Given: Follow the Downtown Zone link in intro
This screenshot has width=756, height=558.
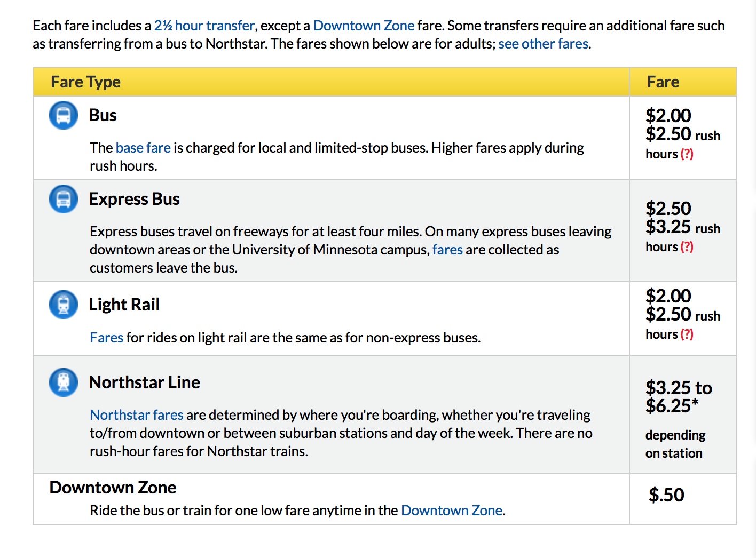Looking at the screenshot, I should click(x=364, y=26).
